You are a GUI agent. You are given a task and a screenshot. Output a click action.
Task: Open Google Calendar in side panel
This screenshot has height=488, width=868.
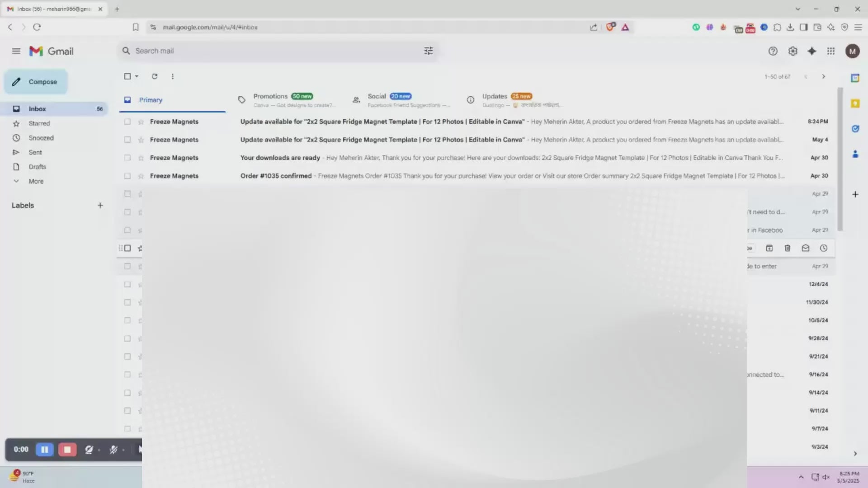coord(855,78)
